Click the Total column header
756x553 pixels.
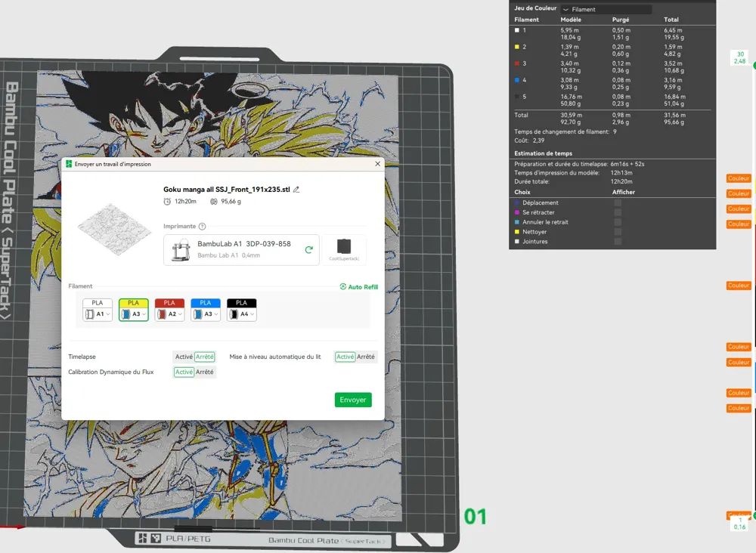tap(671, 20)
